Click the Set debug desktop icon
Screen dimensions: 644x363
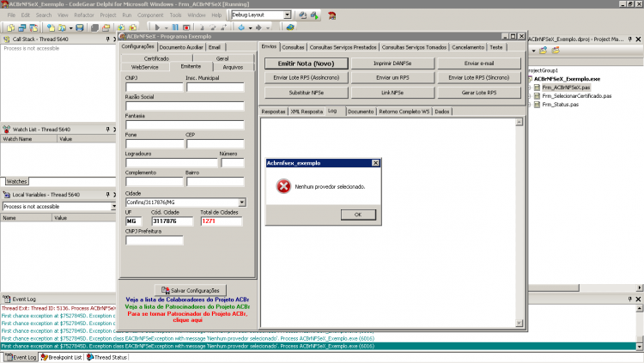[x=314, y=15]
